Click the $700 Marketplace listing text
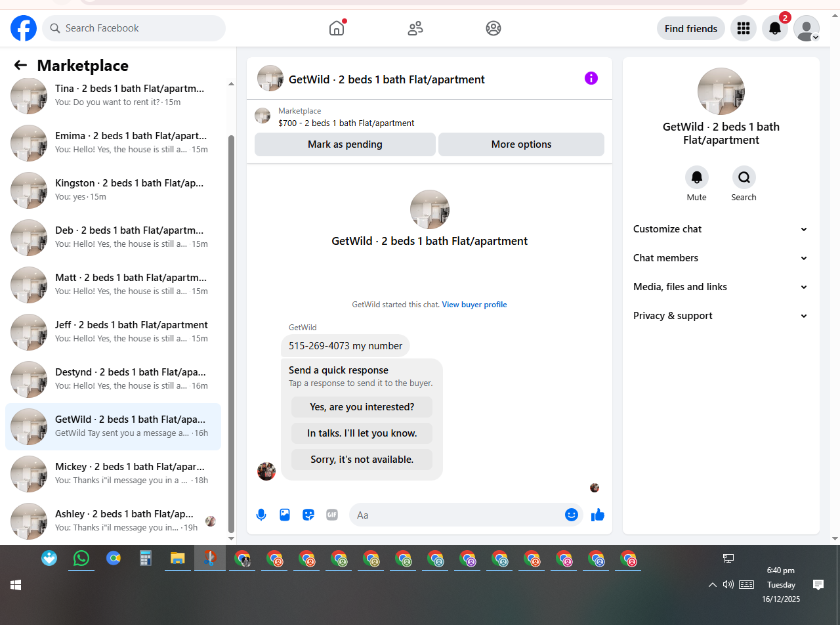The height and width of the screenshot is (625, 840). [346, 123]
